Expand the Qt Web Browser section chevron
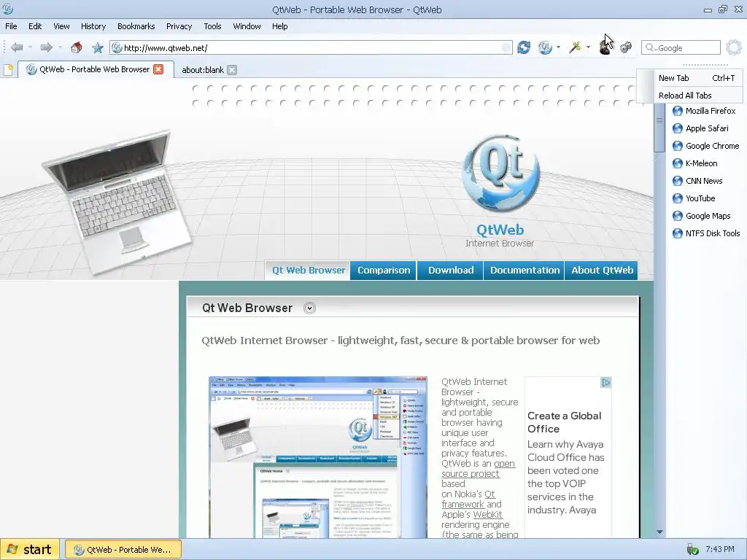The width and height of the screenshot is (747, 560). pyautogui.click(x=309, y=308)
